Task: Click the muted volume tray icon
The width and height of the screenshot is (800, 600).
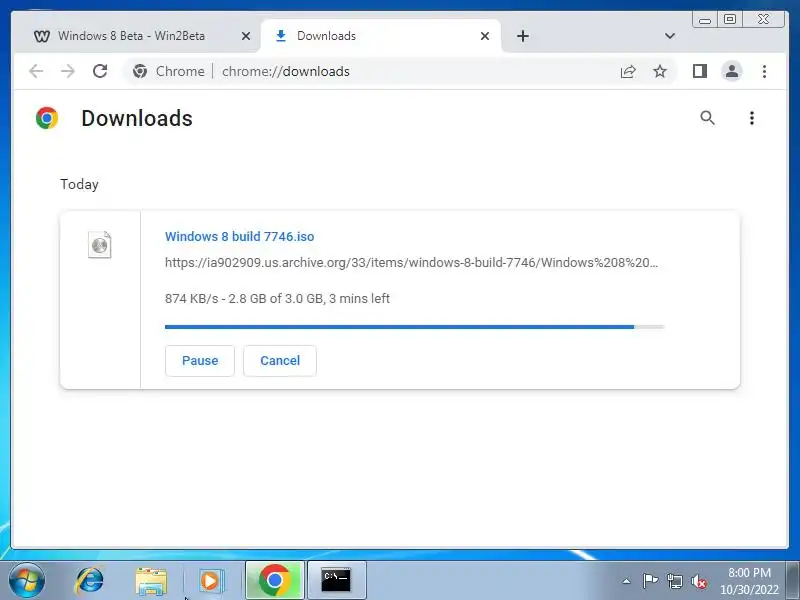Action: tap(698, 581)
